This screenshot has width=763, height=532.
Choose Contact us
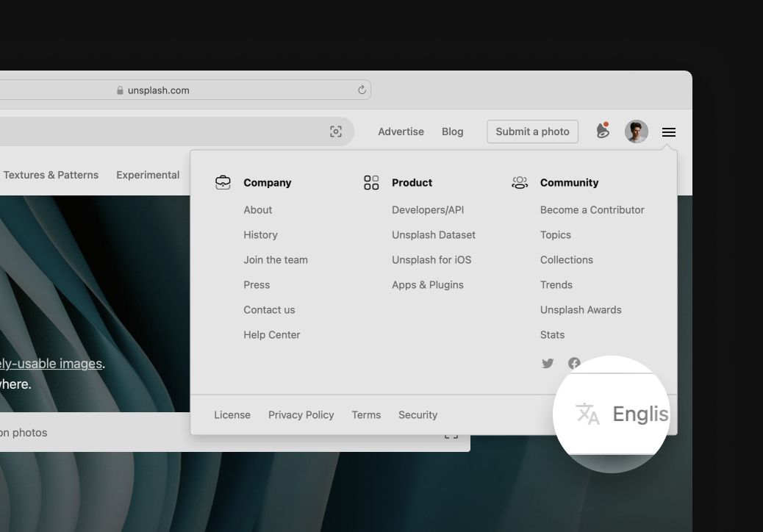coord(269,310)
